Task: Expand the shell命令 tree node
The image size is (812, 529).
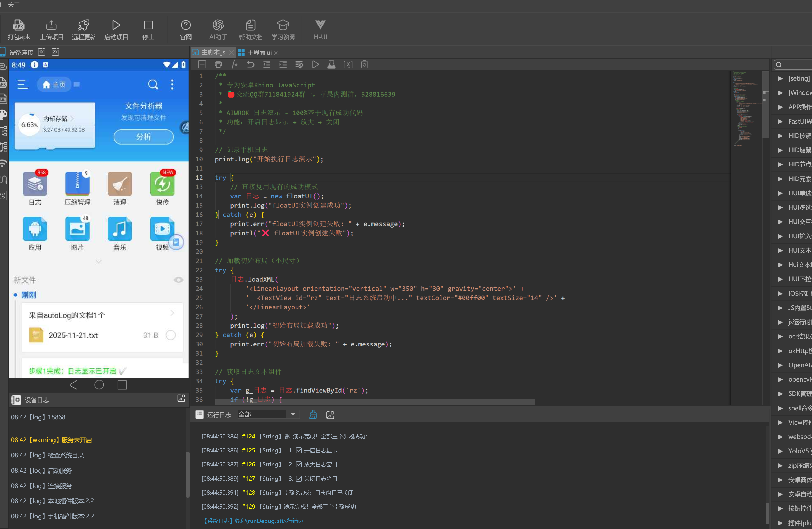Action: (780, 408)
